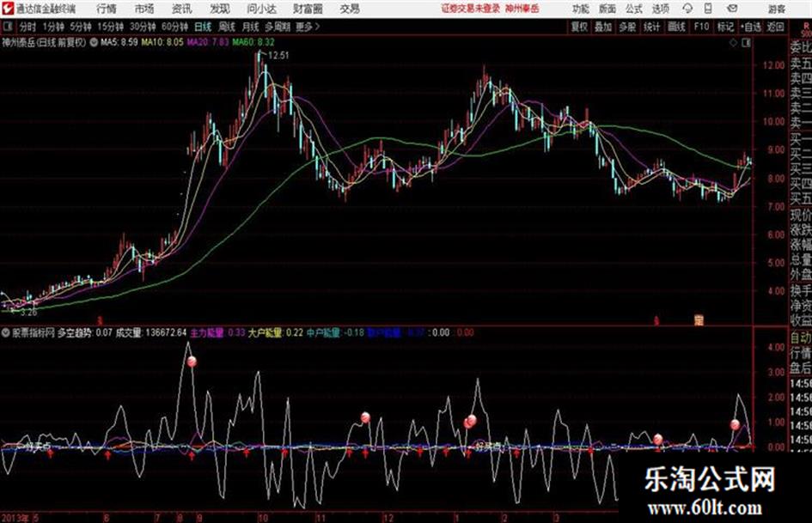Open the messages envelope icon
812x523 pixels.
point(732,9)
